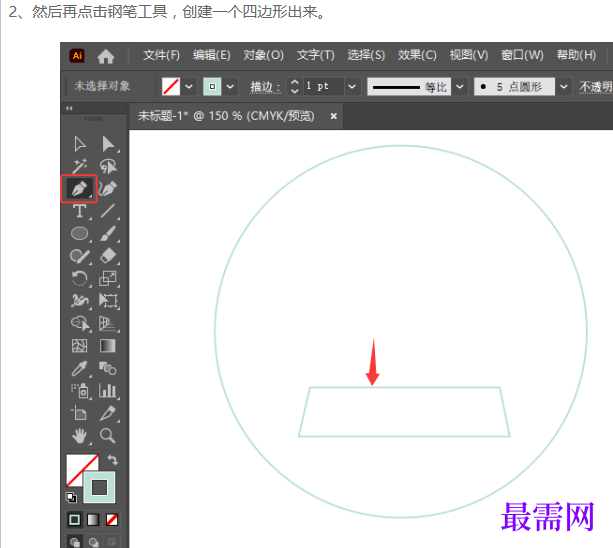613x548 pixels.
Task: Select the Gradient tool
Action: (108, 346)
